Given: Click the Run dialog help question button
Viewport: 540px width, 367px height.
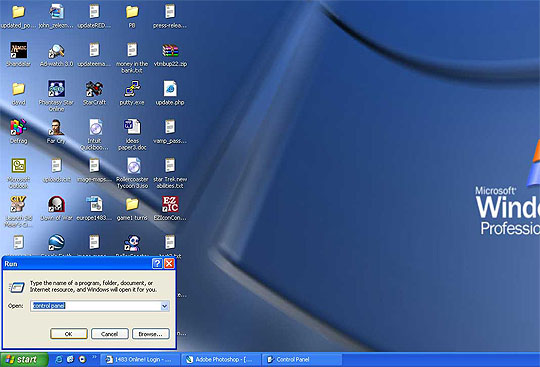Looking at the screenshot, I should tap(157, 264).
